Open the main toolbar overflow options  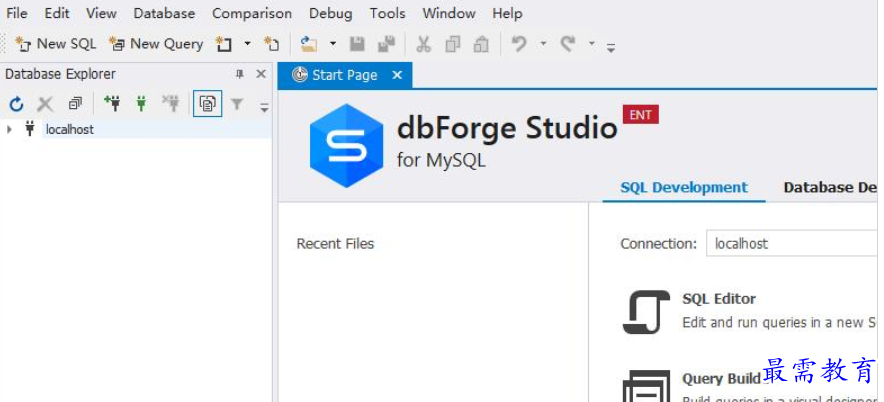point(611,48)
